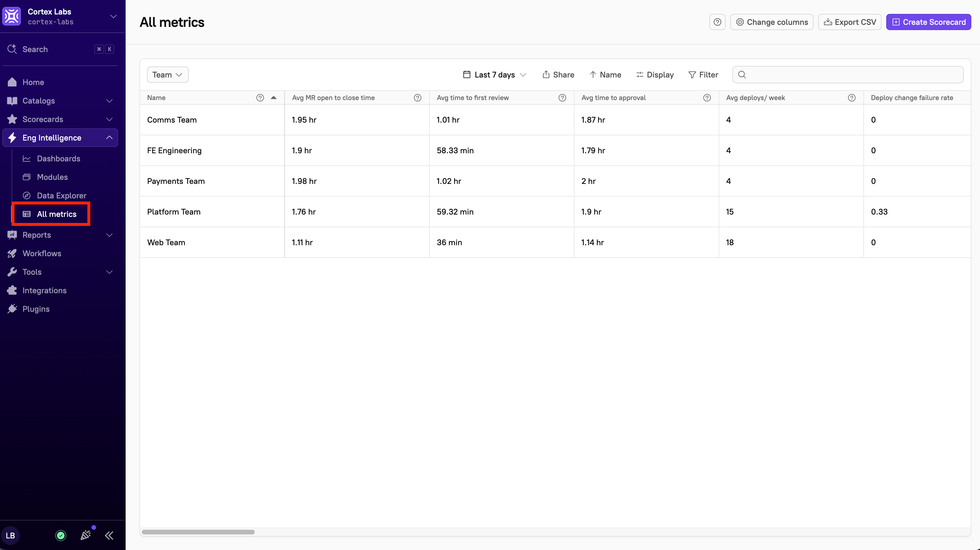Viewport: 980px width, 550px height.
Task: Click the All metrics table icon
Action: pos(27,214)
